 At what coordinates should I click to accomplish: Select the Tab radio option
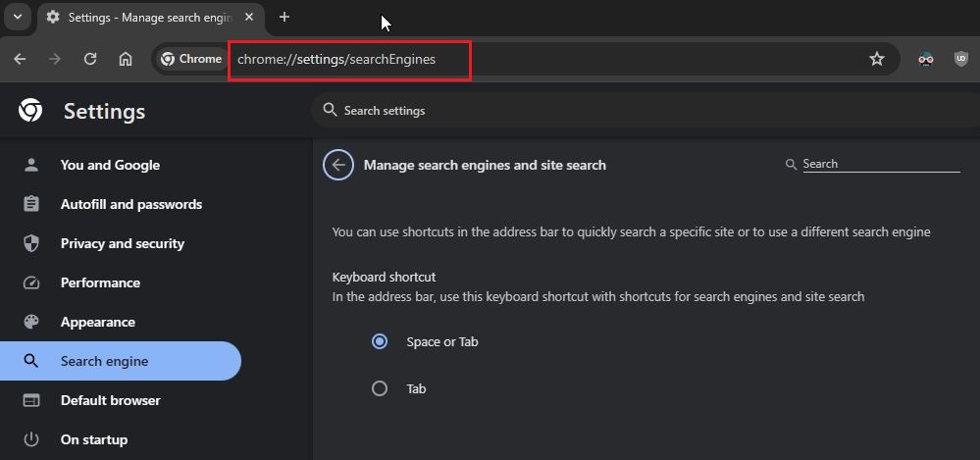tap(380, 388)
